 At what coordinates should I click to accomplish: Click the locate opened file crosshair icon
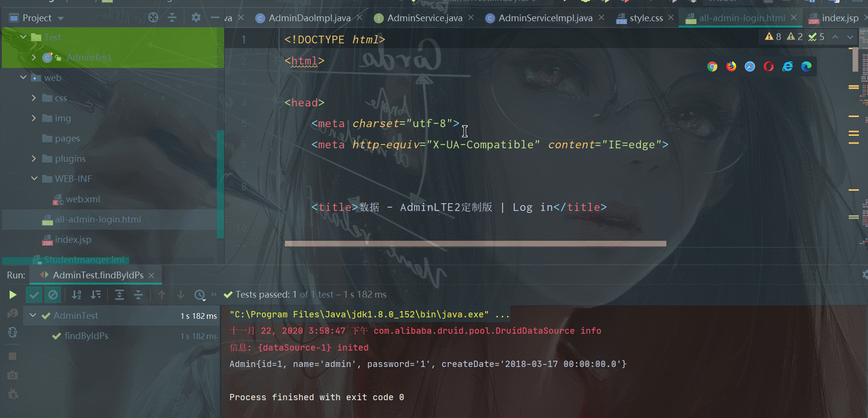point(153,18)
